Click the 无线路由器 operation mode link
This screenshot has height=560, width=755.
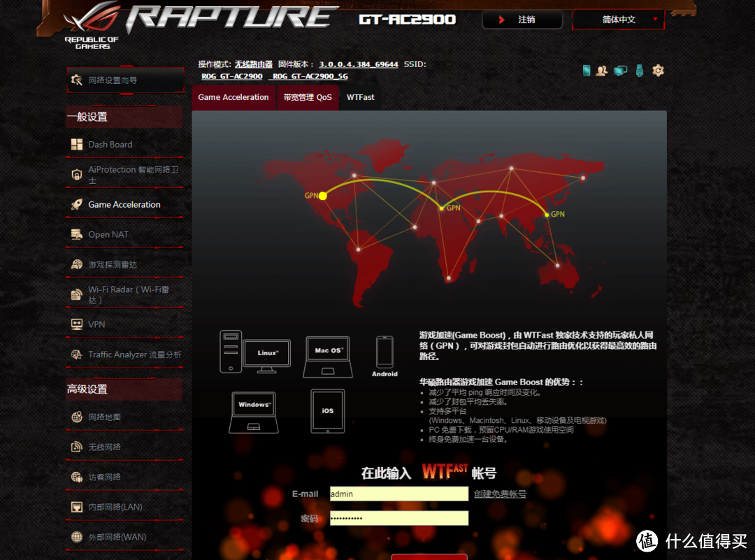tap(254, 64)
